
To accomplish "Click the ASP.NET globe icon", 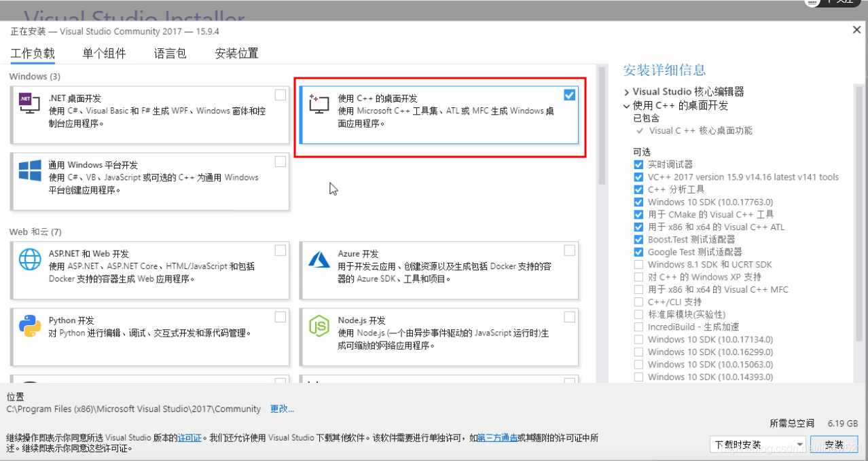I will pos(30,259).
